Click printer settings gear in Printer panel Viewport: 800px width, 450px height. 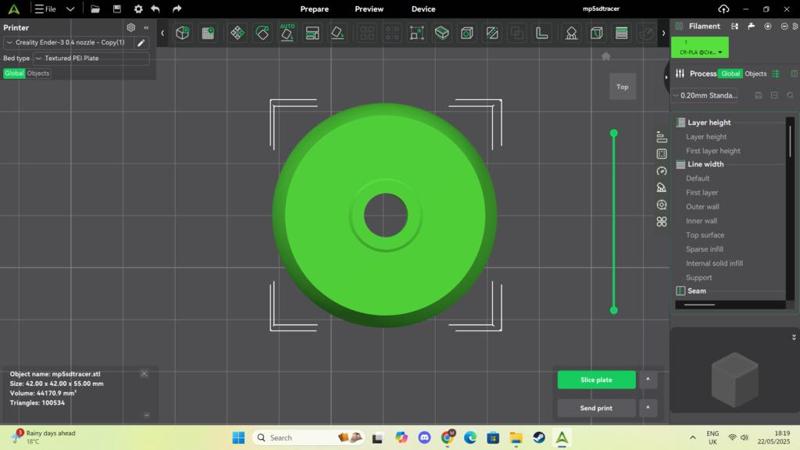coord(131,28)
